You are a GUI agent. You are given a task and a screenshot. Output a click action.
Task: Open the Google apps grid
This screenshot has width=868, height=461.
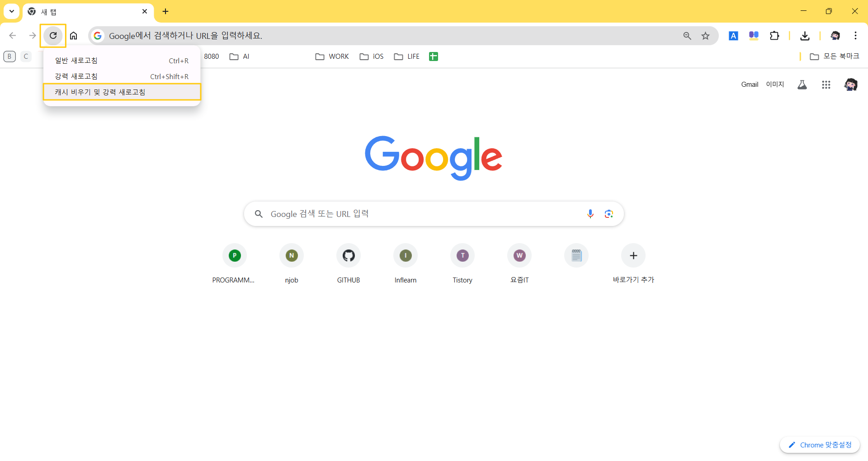(x=826, y=85)
